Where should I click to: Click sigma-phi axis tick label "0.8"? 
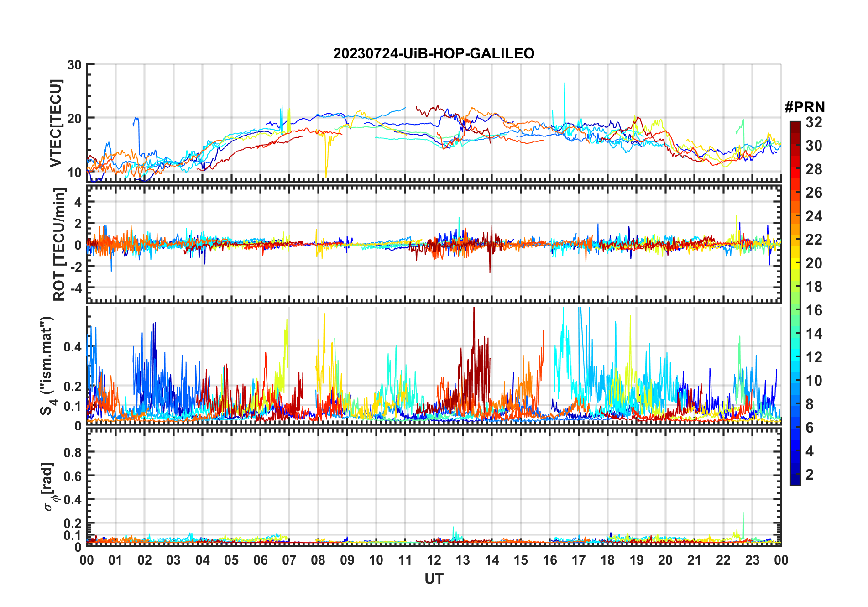tap(73, 452)
